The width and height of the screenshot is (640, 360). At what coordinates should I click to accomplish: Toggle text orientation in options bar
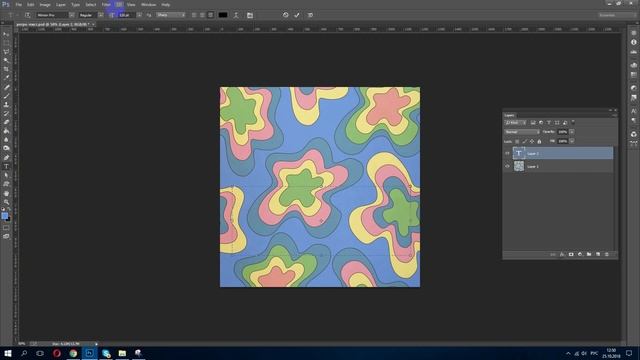(28, 15)
